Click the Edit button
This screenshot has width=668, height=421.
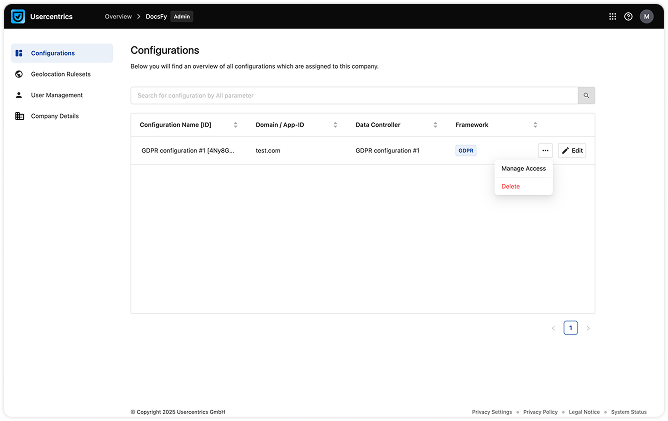[572, 150]
